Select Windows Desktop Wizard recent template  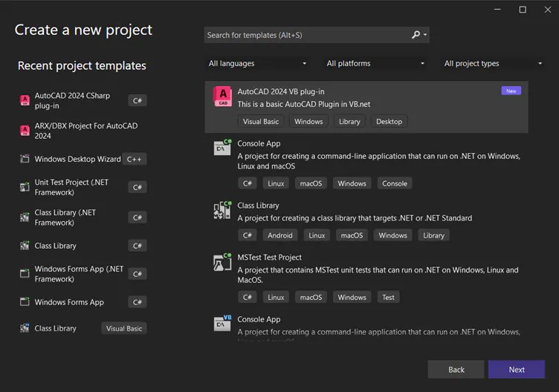click(83, 159)
